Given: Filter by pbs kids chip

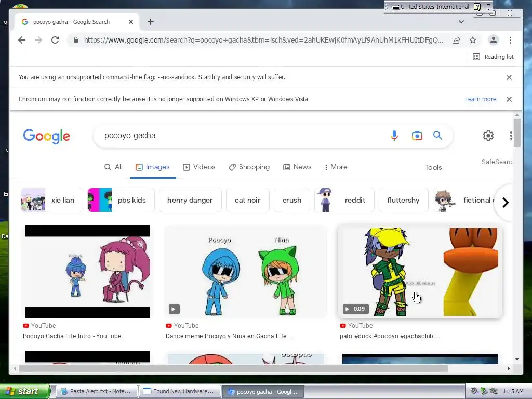Looking at the screenshot, I should 121,200.
